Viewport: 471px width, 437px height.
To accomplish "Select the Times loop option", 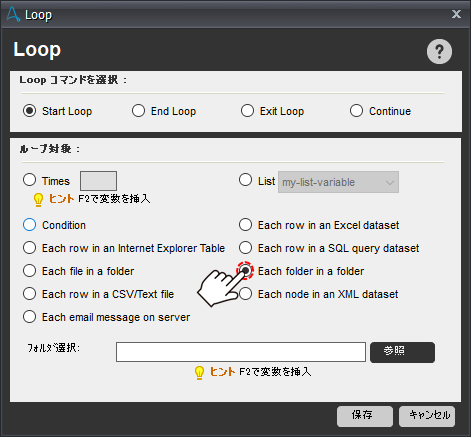I will pyautogui.click(x=29, y=180).
